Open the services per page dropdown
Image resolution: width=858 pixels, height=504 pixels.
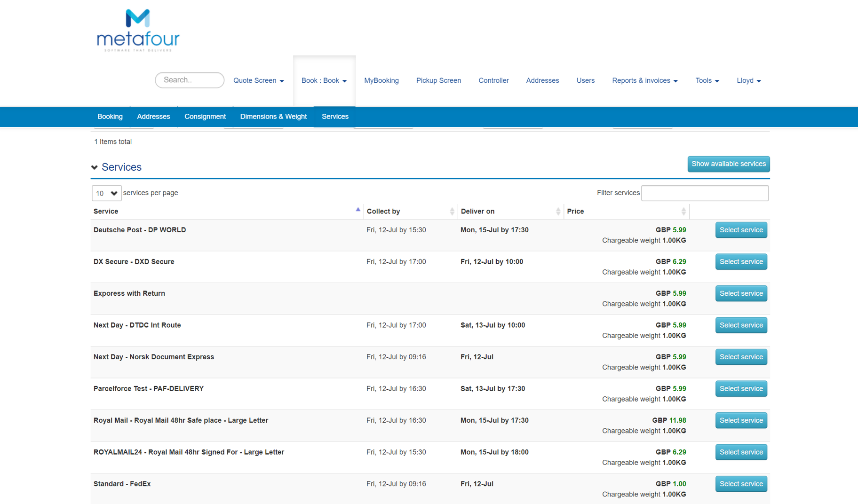[107, 193]
